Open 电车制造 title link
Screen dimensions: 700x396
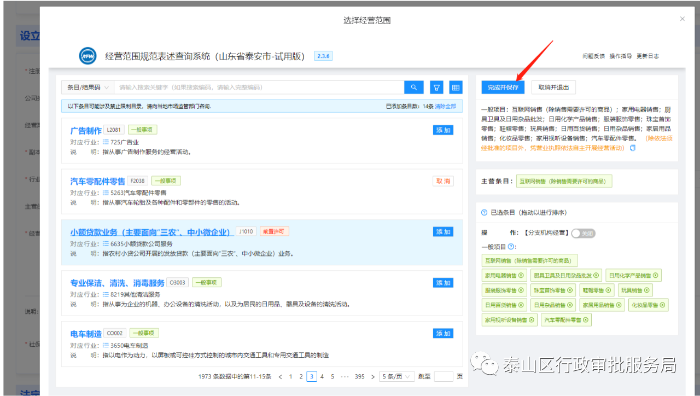click(x=86, y=334)
